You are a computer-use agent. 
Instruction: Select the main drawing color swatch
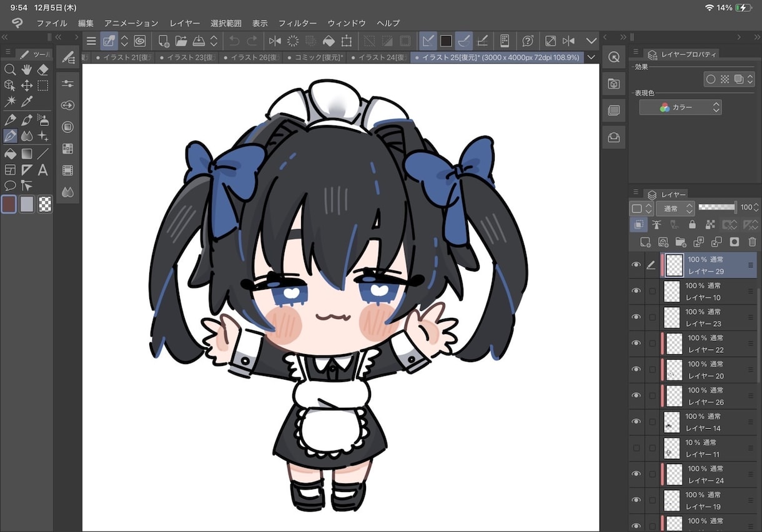click(9, 204)
